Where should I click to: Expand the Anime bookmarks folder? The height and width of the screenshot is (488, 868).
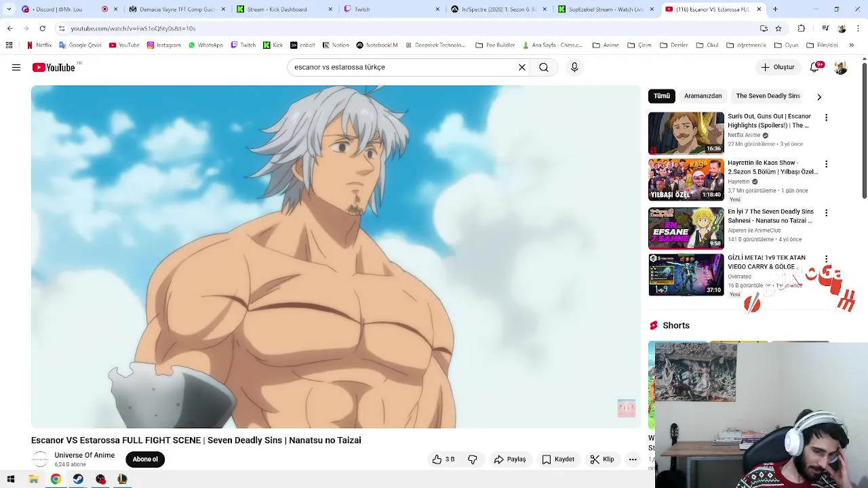[606, 45]
